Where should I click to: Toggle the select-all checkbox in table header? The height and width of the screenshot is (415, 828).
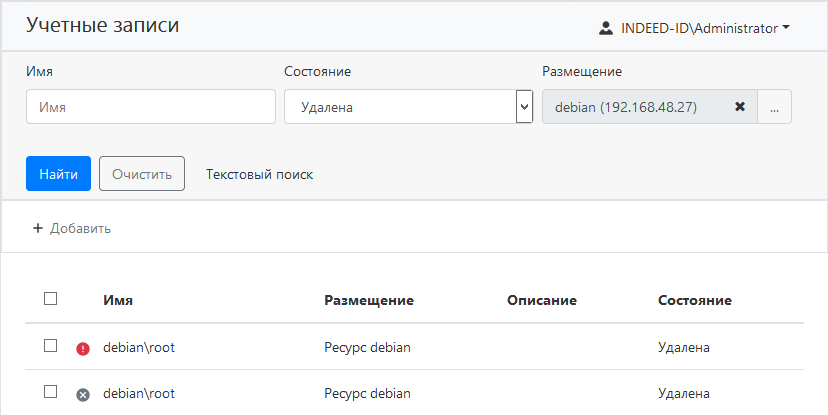(51, 298)
